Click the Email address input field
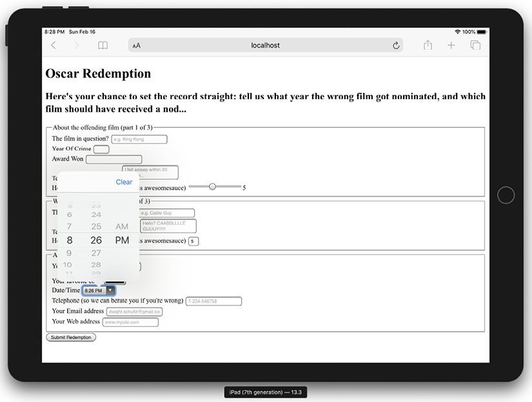Image resolution: width=532 pixels, height=402 pixels. pos(134,312)
